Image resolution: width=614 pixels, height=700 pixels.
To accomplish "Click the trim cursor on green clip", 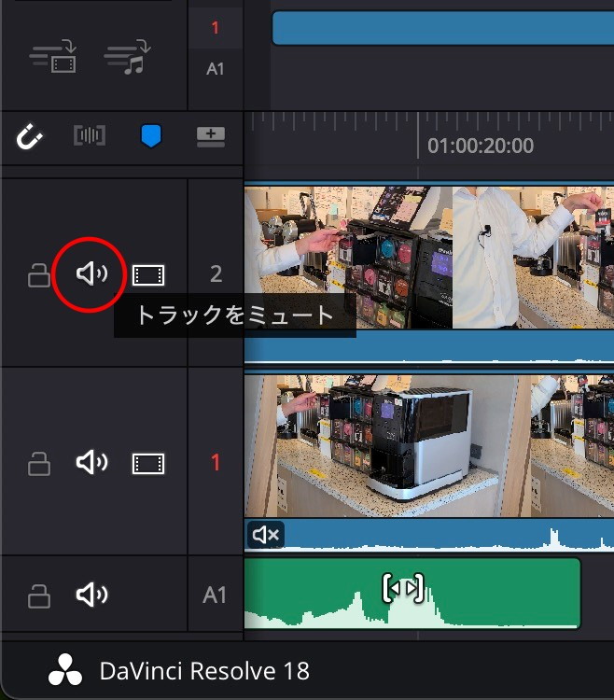I will 403,588.
